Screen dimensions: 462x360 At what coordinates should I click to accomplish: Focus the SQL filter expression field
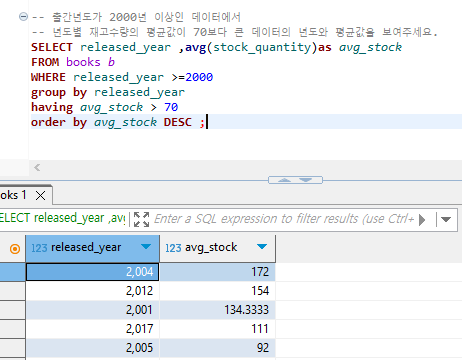(x=283, y=219)
